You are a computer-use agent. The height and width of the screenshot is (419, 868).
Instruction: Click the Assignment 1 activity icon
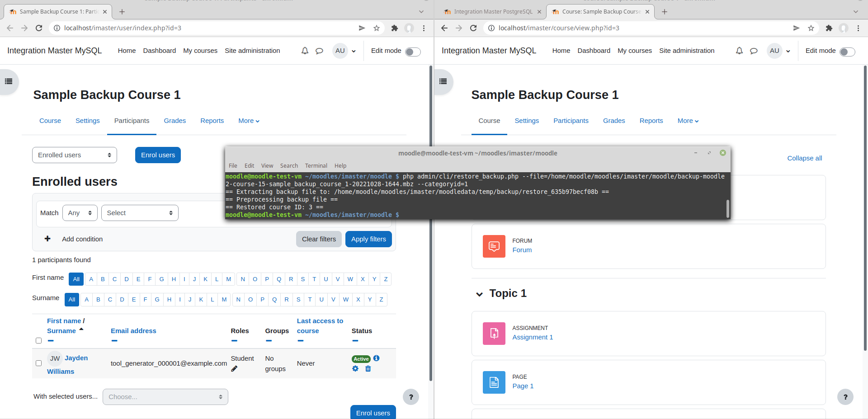coord(494,334)
